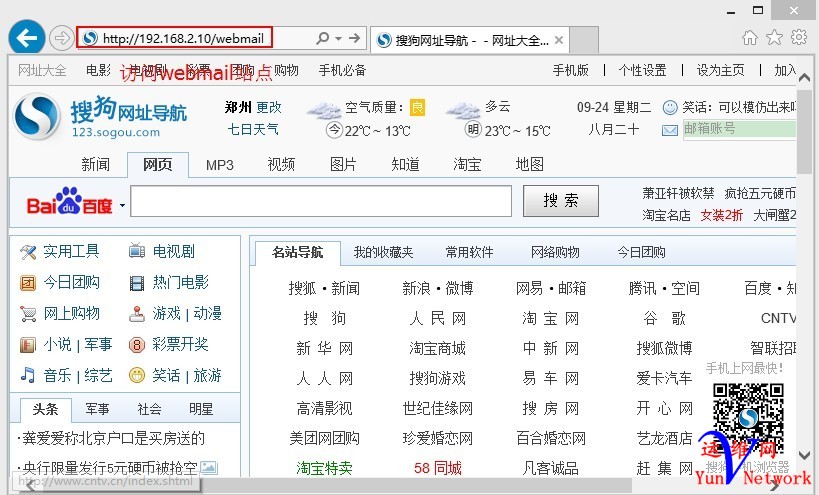The image size is (819, 495).
Task: Click the browser Forward arrow button
Action: [62, 38]
